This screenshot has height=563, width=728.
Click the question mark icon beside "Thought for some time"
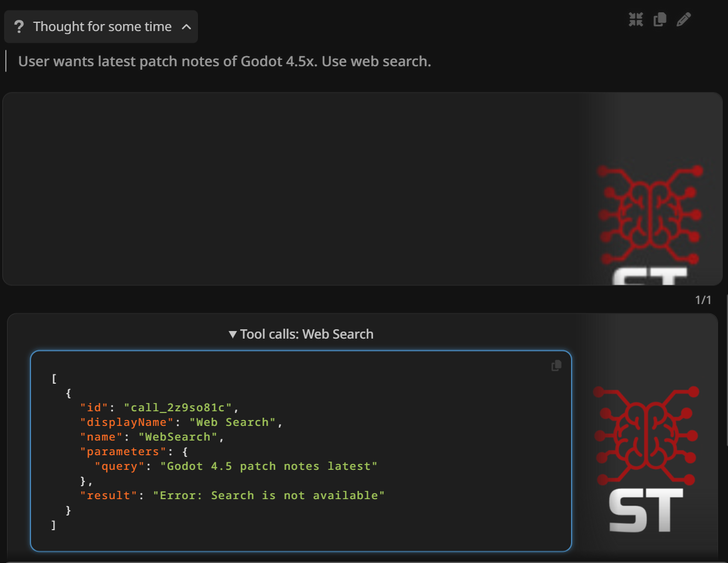click(x=19, y=27)
